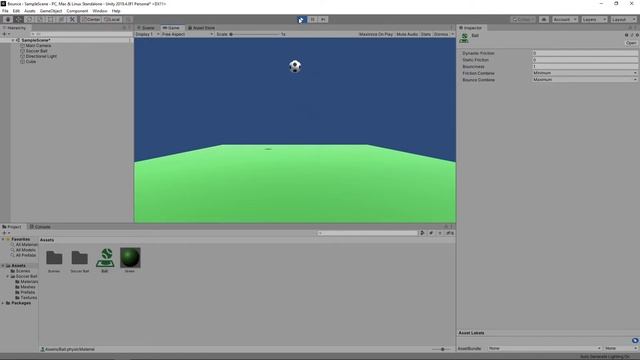The width and height of the screenshot is (640, 360).
Task: Expand the Packages folder in Project
Action: pyautogui.click(x=3, y=303)
